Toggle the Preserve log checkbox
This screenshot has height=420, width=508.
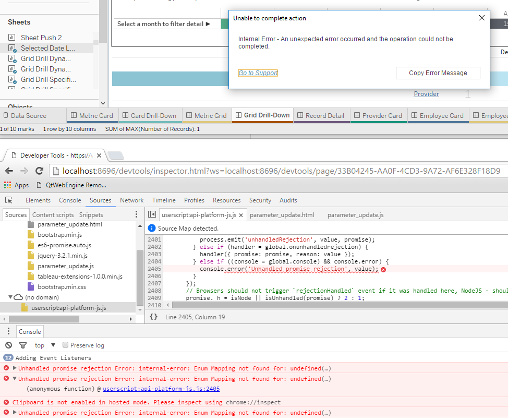(65, 345)
